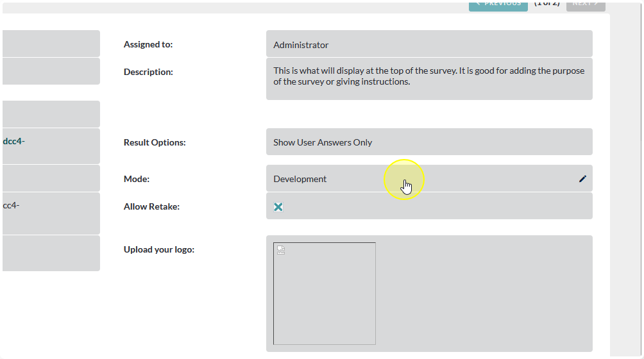Click the broken image icon in logo box

point(281,250)
